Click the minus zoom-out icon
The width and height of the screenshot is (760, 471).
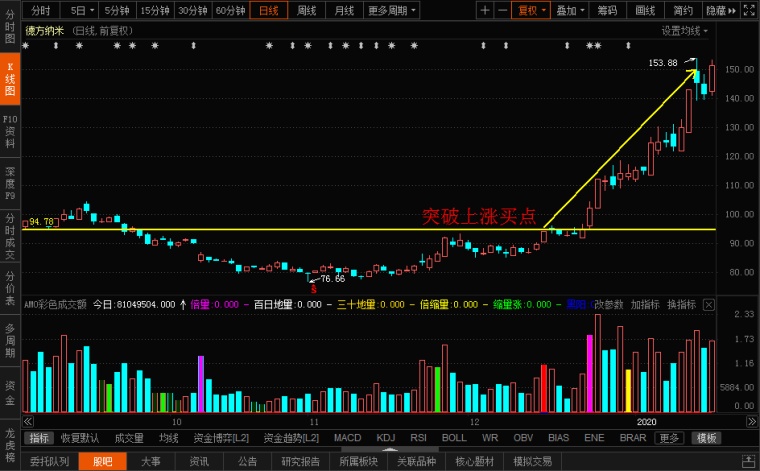[x=501, y=11]
